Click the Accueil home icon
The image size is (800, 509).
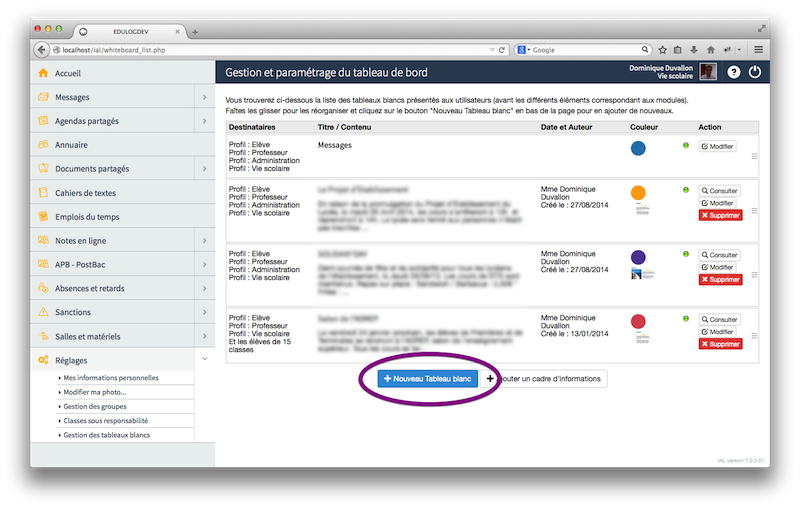43,73
